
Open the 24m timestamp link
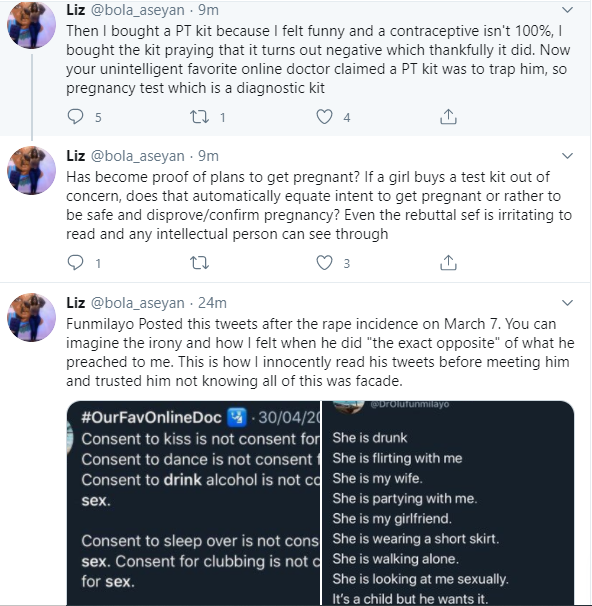tap(212, 303)
